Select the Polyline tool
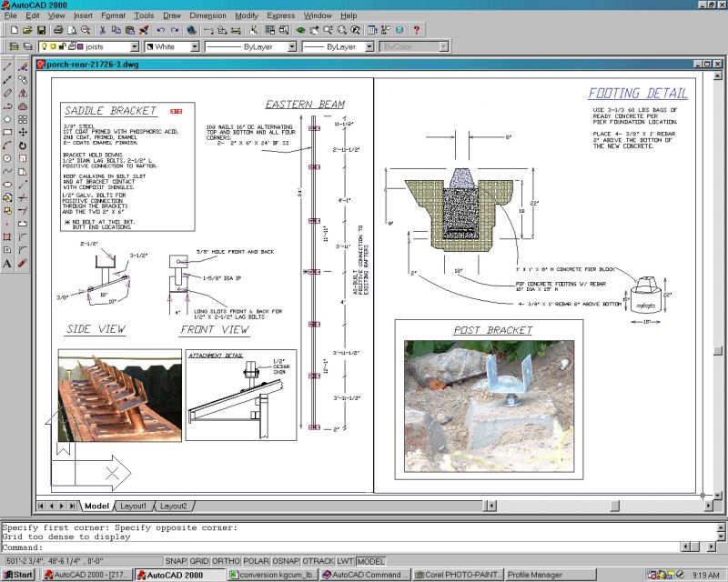Viewport: 728px width, 582px height. [6, 105]
